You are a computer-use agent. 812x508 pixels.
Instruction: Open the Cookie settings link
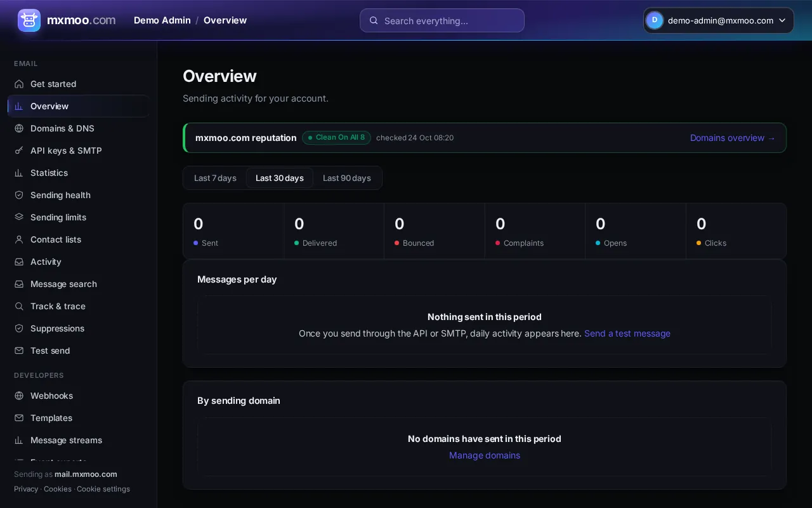click(103, 489)
